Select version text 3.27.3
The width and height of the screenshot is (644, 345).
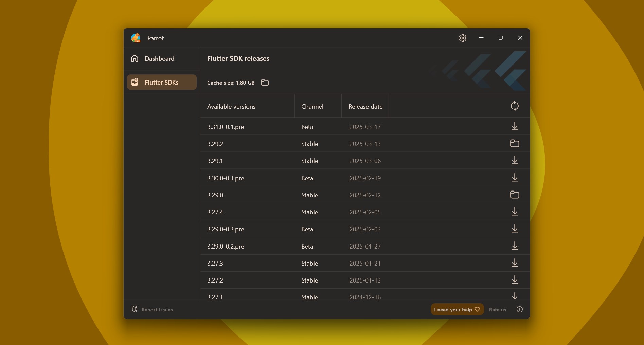coord(215,264)
